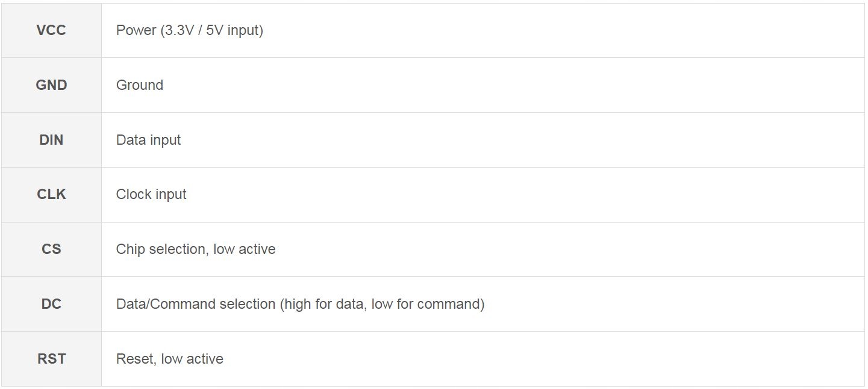Click the word "input" in DIN description
Image resolution: width=868 pixels, height=389 pixels.
click(165, 140)
